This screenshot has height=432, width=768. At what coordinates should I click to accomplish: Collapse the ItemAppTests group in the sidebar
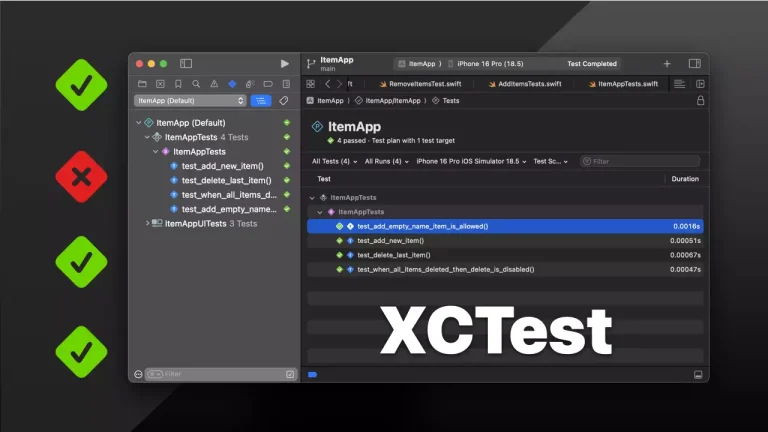[147, 137]
